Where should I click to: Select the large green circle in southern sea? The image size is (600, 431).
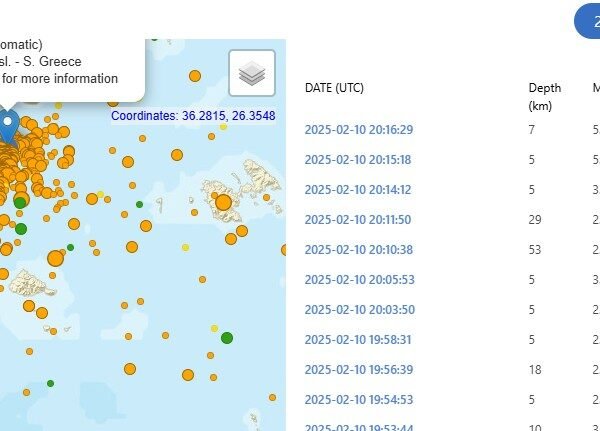(x=226, y=338)
